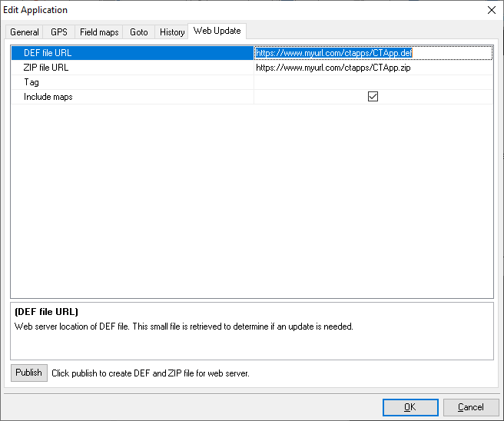Open the GPS tab
Image resolution: width=504 pixels, height=421 pixels.
click(x=59, y=32)
